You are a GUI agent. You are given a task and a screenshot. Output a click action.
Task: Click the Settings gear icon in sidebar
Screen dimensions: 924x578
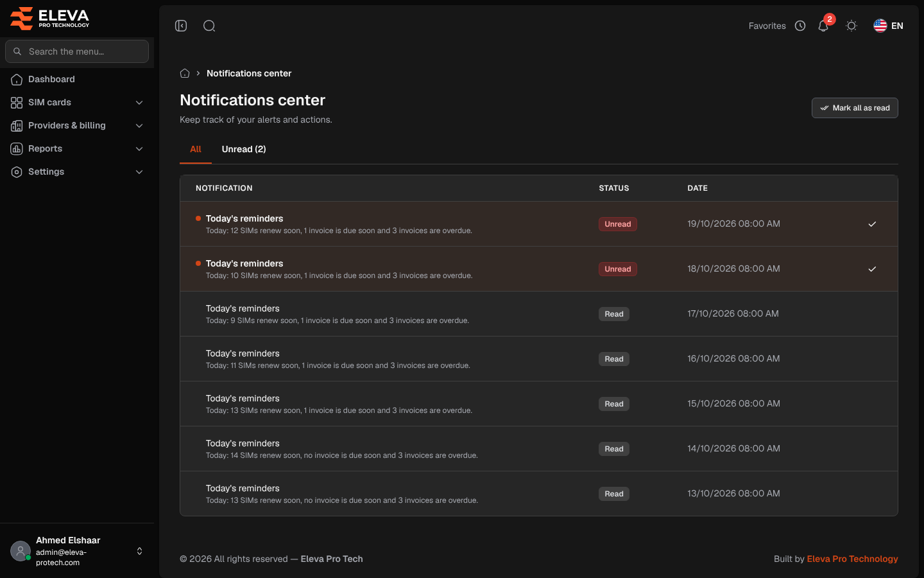click(x=17, y=172)
